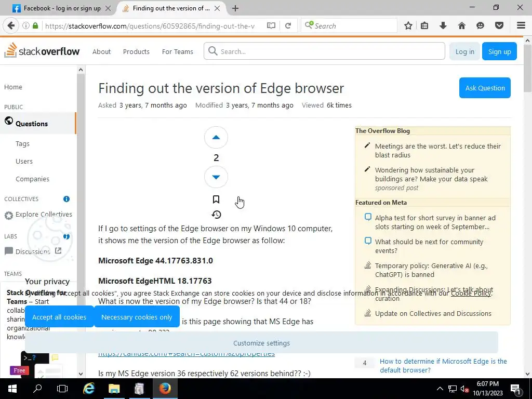The width and height of the screenshot is (532, 399).
Task: Open the Firefox hamburger menu
Action: [x=521, y=25]
